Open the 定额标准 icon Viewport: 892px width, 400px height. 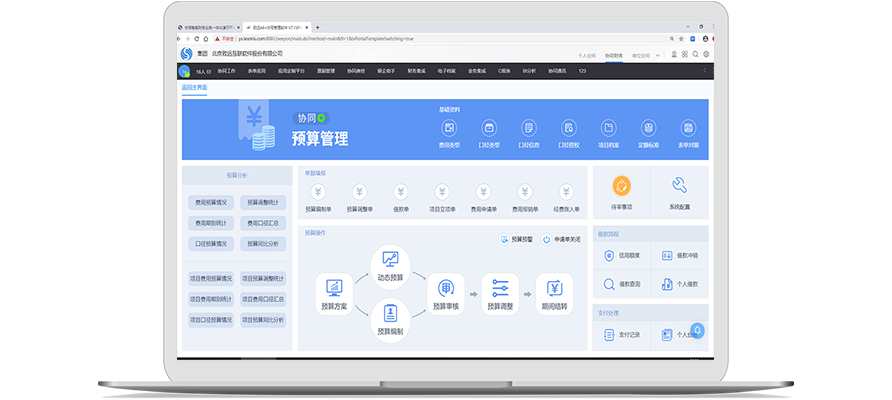click(647, 129)
